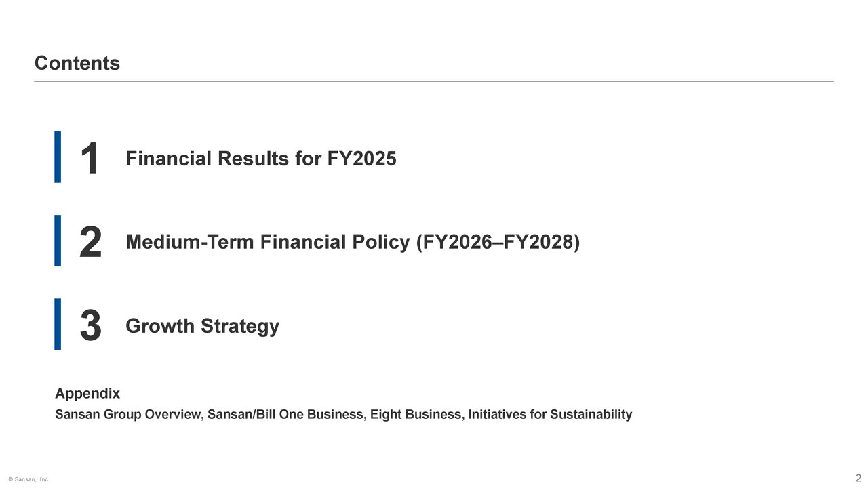Image resolution: width=868 pixels, height=488 pixels.
Task: Open the Growth Strategy section
Action: 203,326
